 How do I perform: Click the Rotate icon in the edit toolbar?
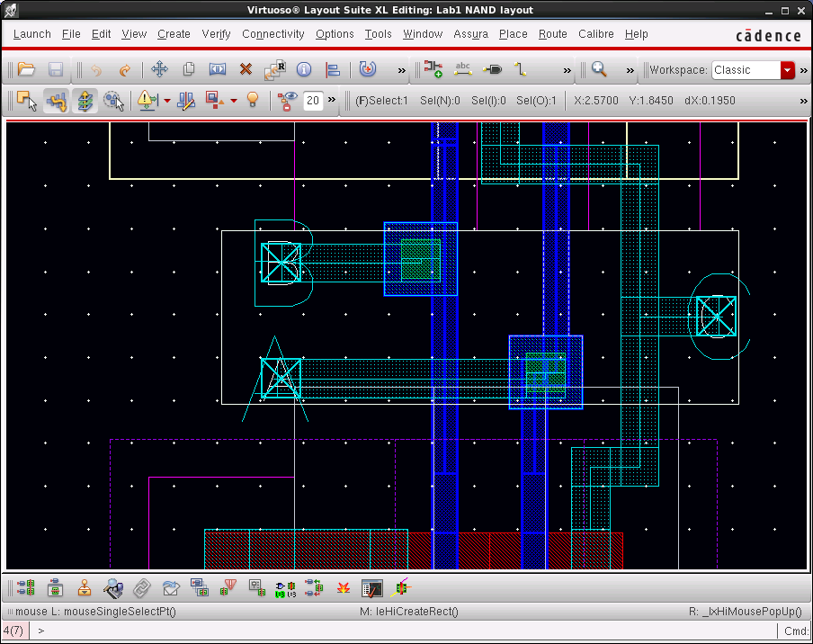click(368, 69)
